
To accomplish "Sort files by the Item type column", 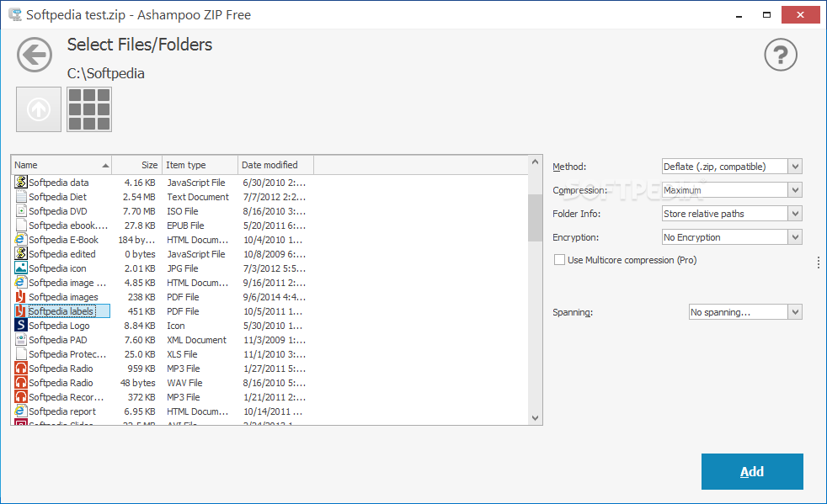I will [x=200, y=165].
